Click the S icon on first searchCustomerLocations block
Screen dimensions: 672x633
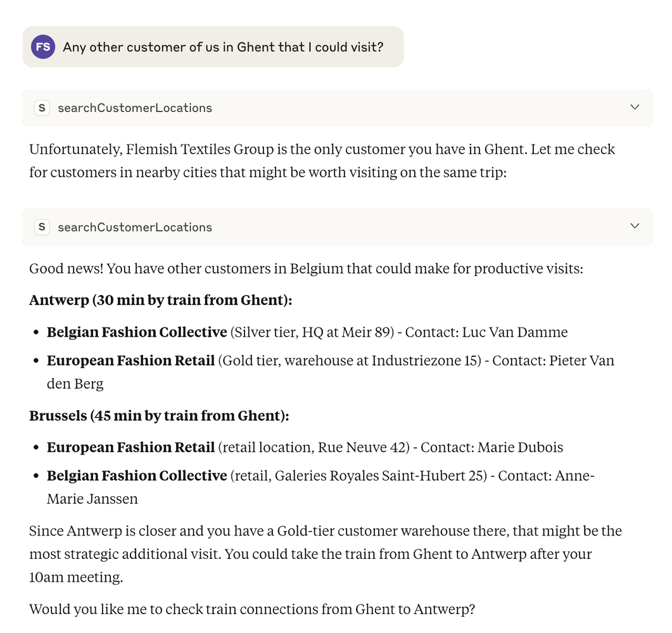42,108
